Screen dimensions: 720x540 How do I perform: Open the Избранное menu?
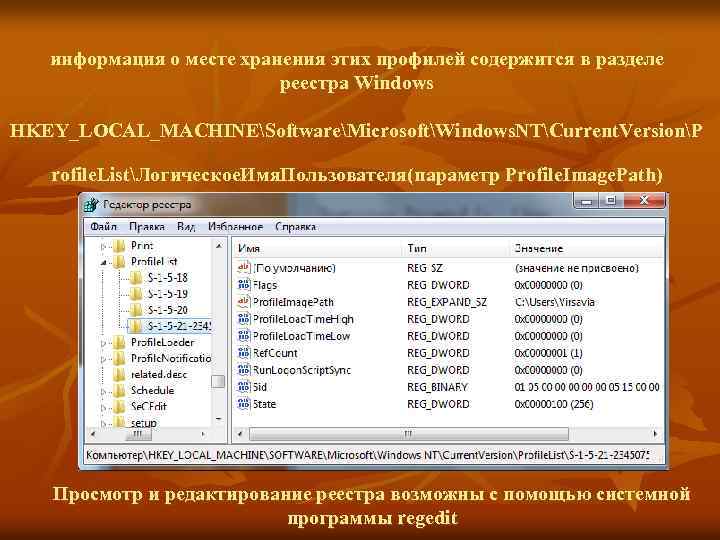[235, 227]
